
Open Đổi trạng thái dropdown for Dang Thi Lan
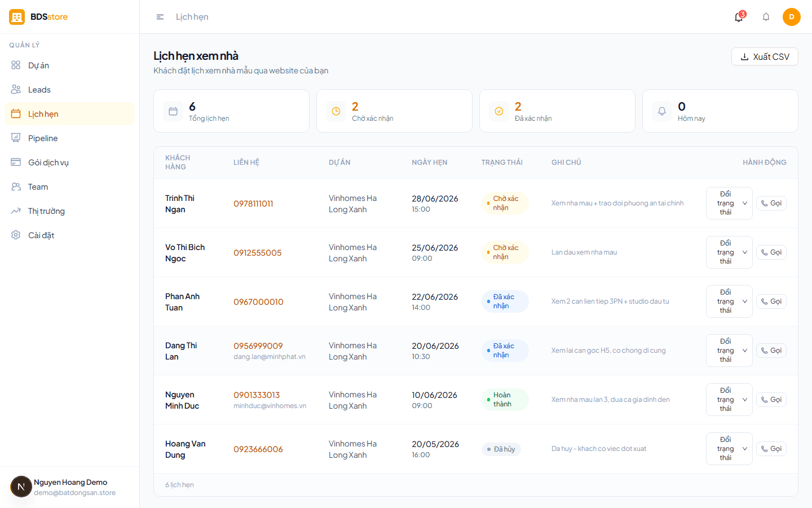pyautogui.click(x=729, y=351)
